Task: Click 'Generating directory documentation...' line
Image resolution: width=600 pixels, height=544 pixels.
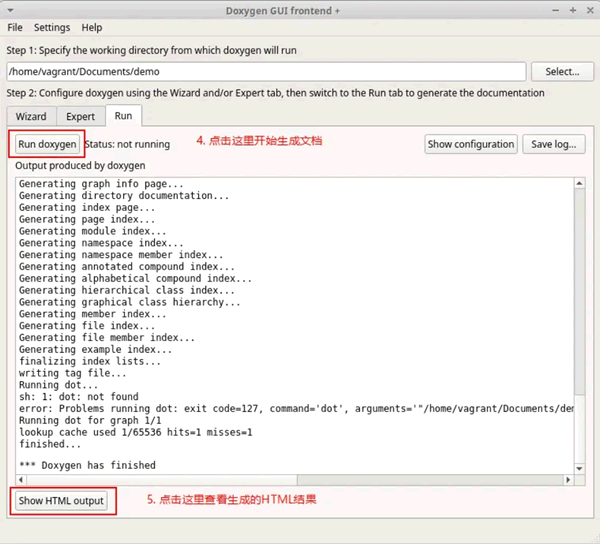Action: [124, 195]
